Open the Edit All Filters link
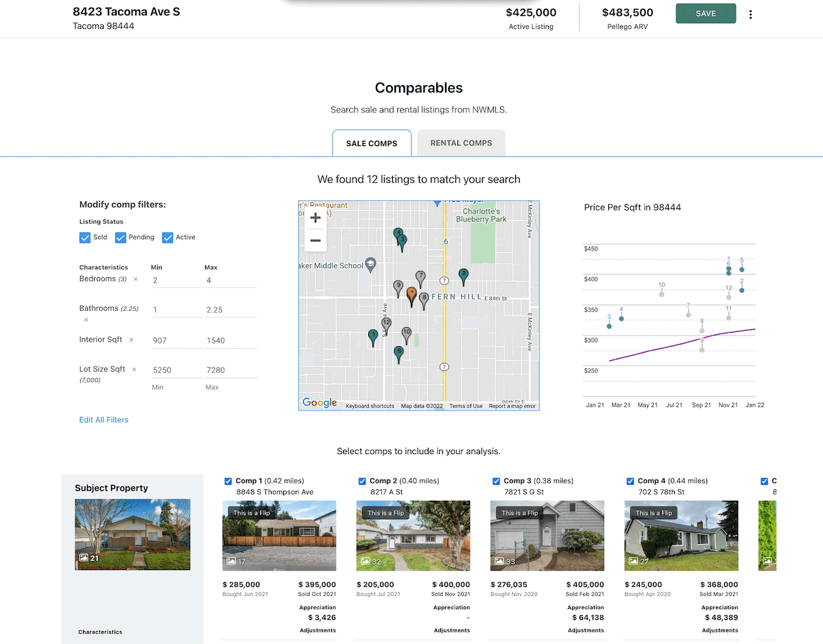The image size is (823, 644). tap(104, 420)
